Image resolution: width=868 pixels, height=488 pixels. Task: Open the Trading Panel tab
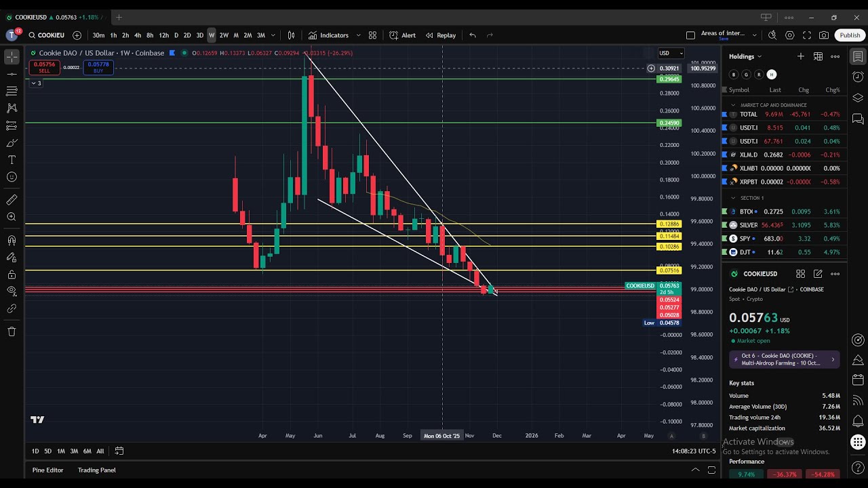(96, 470)
